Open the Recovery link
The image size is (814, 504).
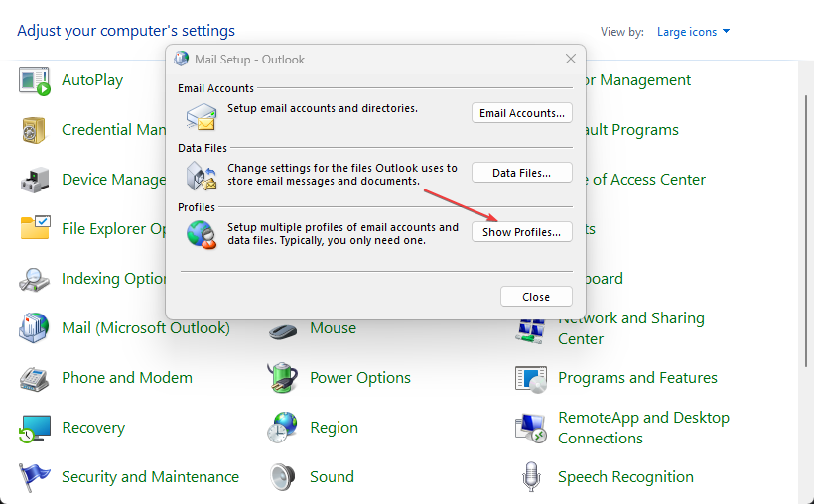[x=93, y=428]
